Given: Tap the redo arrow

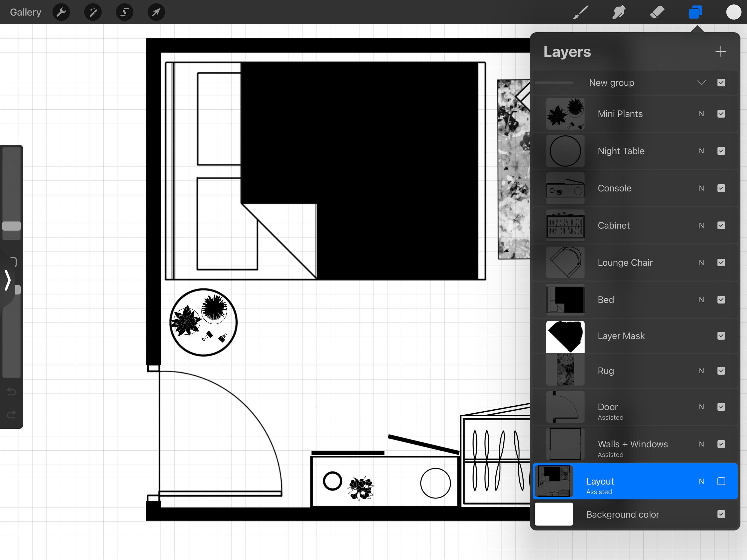Looking at the screenshot, I should tap(11, 415).
